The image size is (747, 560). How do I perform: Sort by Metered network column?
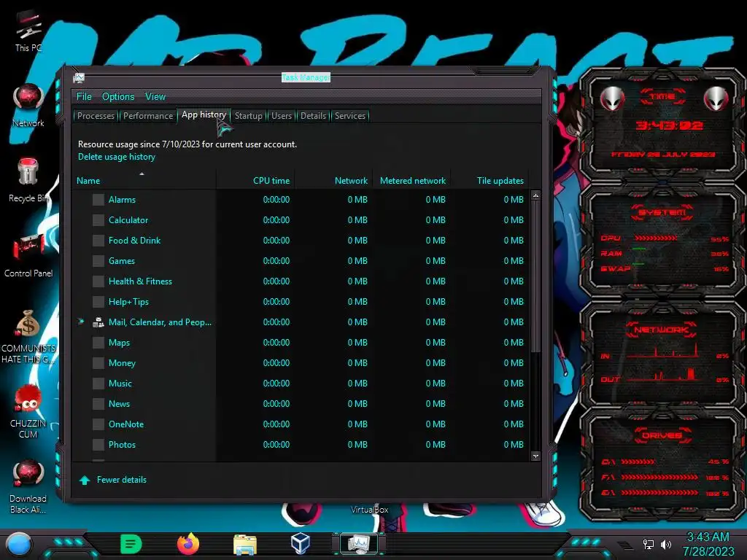pos(412,181)
